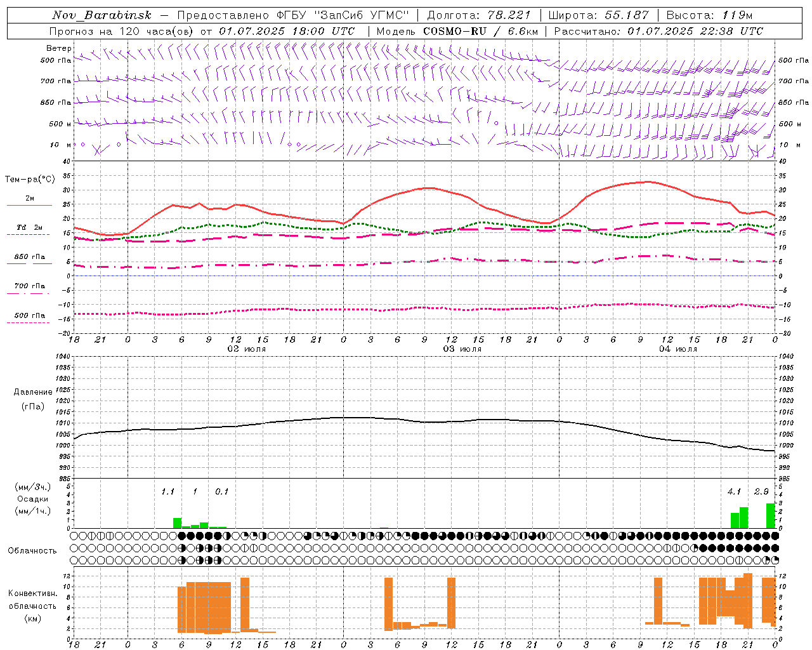Click the calculation time 01.07.2025 22:38 UTC
The width and height of the screenshot is (812, 650).
[695, 31]
